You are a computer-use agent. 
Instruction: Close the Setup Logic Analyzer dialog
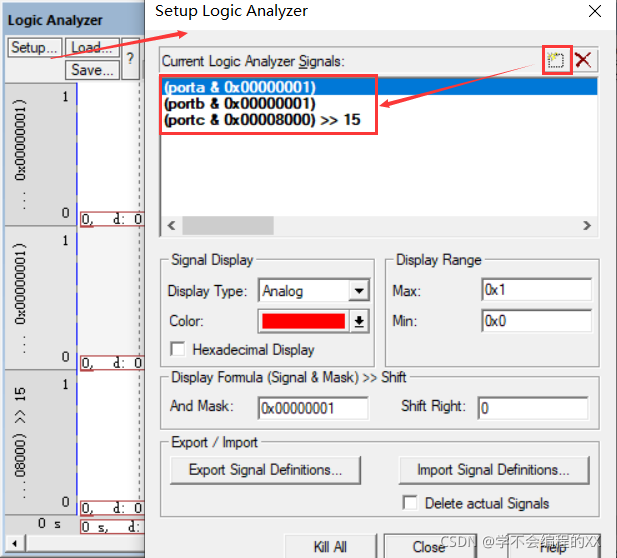595,11
